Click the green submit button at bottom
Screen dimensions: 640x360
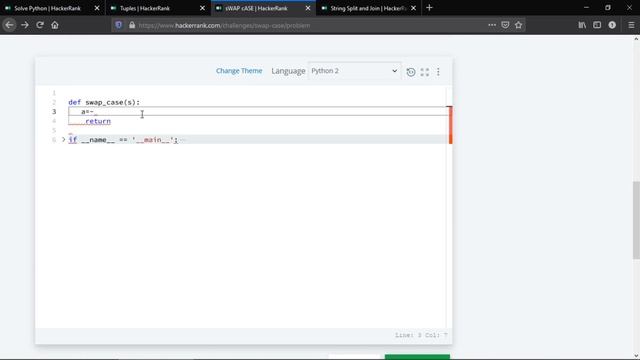pyautogui.click(x=417, y=357)
